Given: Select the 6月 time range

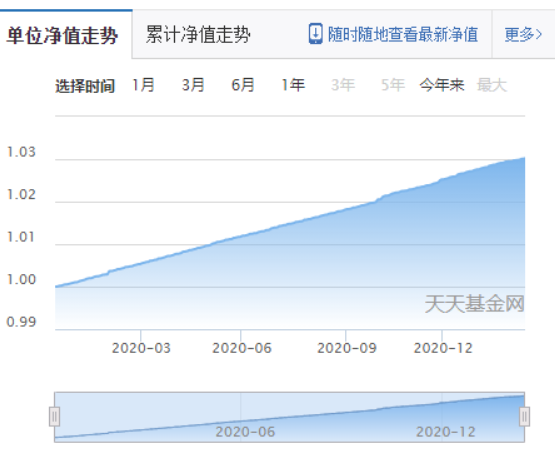Looking at the screenshot, I should coord(243,85).
